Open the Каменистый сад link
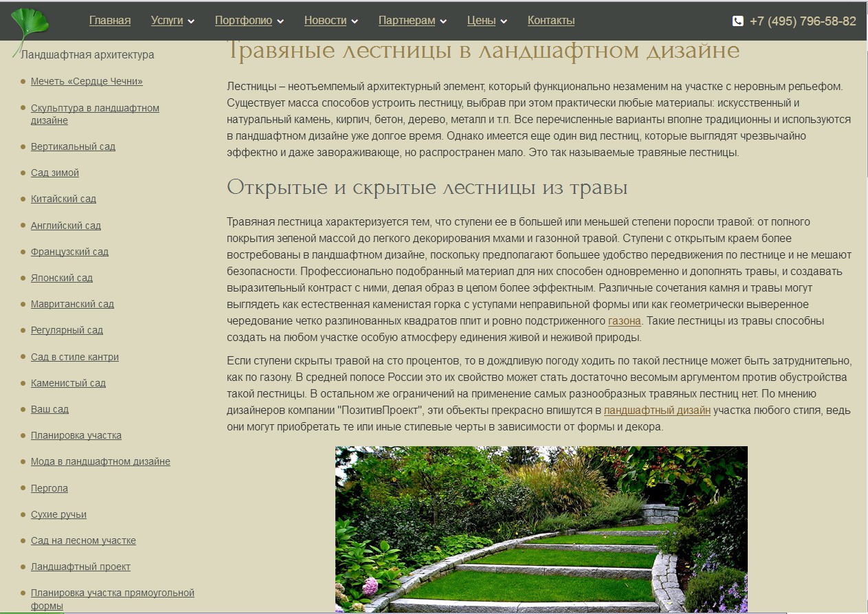Image resolution: width=868 pixels, height=614 pixels. click(68, 383)
